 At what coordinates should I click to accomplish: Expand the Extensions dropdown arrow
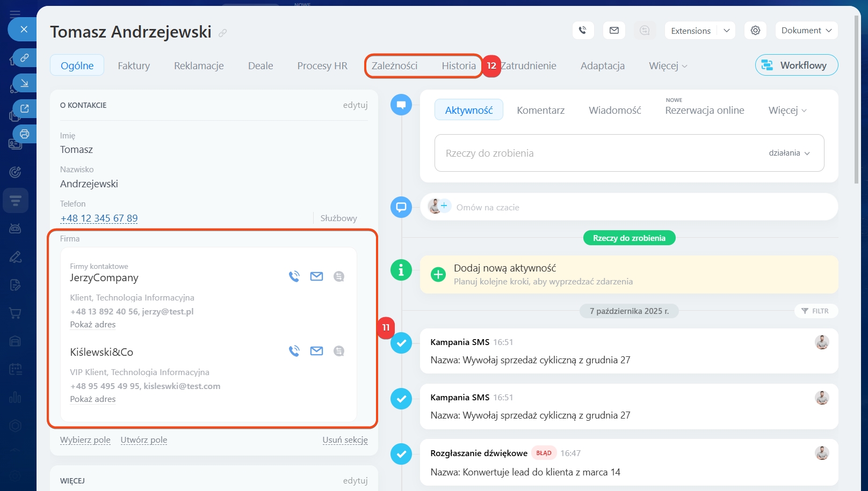tap(726, 31)
